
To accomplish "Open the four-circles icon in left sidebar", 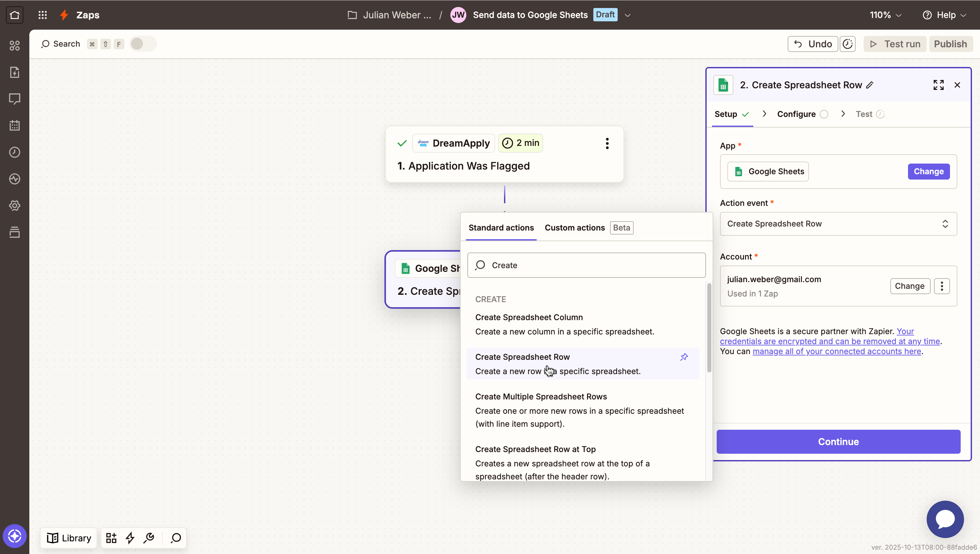I will point(14,46).
